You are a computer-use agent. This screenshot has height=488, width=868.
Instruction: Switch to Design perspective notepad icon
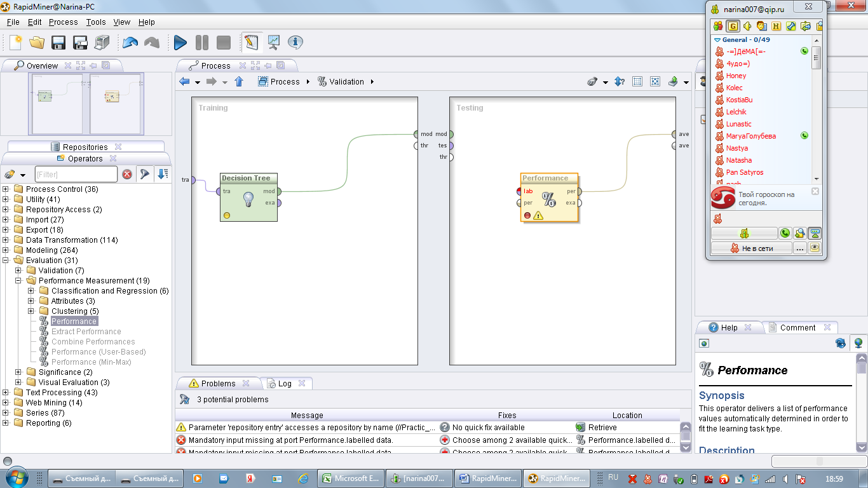point(252,43)
